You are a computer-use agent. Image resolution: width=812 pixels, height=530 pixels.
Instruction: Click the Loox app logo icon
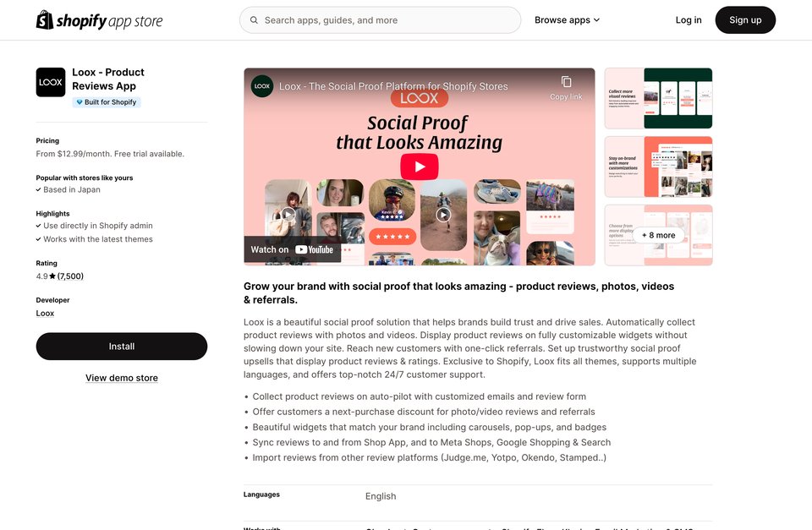point(51,82)
